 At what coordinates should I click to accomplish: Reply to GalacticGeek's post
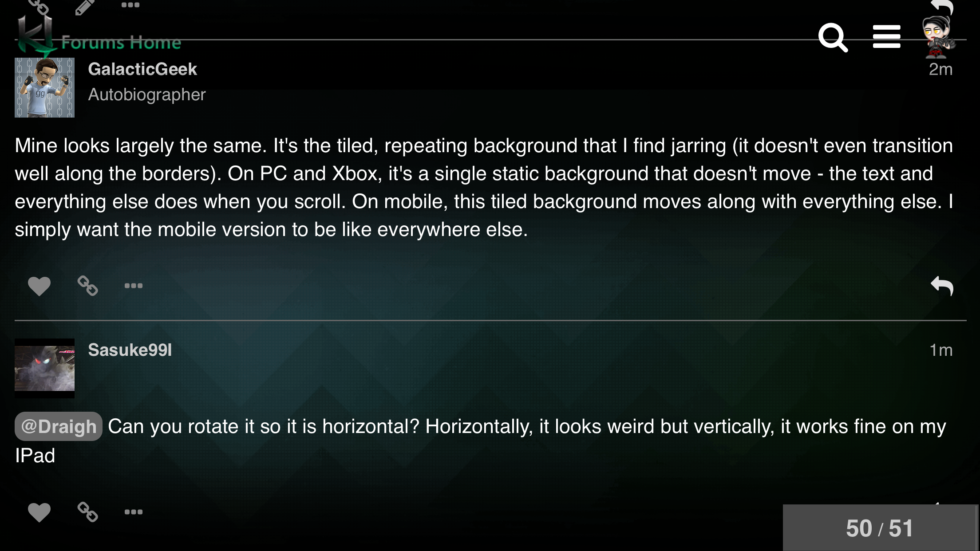coord(942,286)
